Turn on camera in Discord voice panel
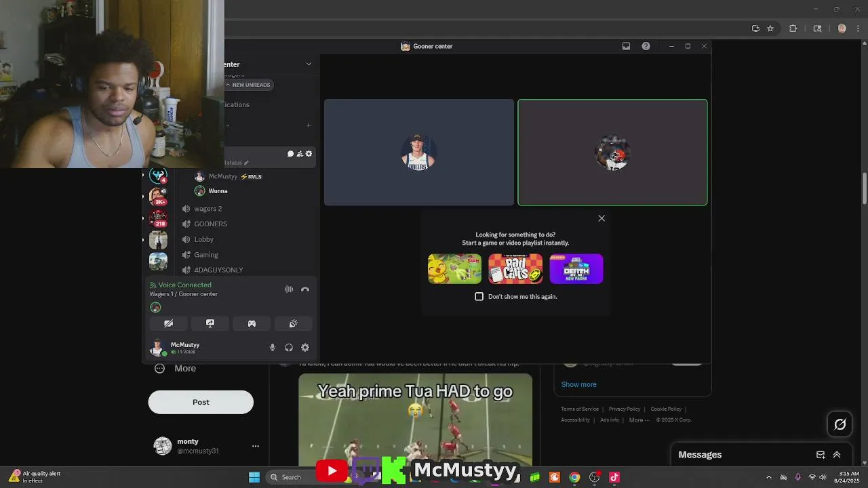This screenshot has height=488, width=868. click(x=169, y=323)
